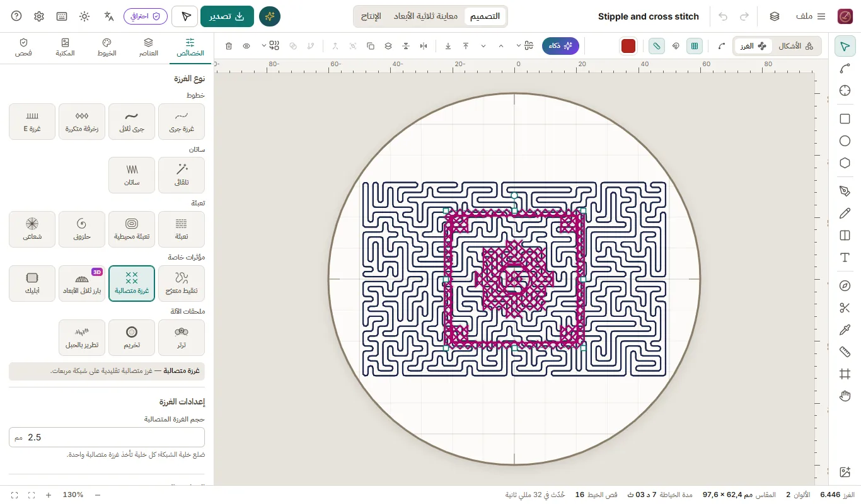Activate the Hand pan tool
861x504 pixels.
(845, 396)
